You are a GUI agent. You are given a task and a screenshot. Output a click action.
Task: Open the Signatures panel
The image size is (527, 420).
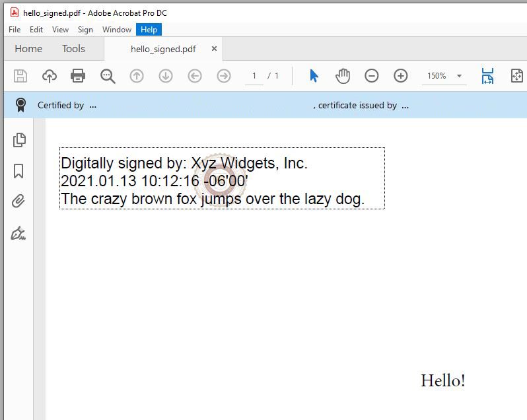(19, 233)
